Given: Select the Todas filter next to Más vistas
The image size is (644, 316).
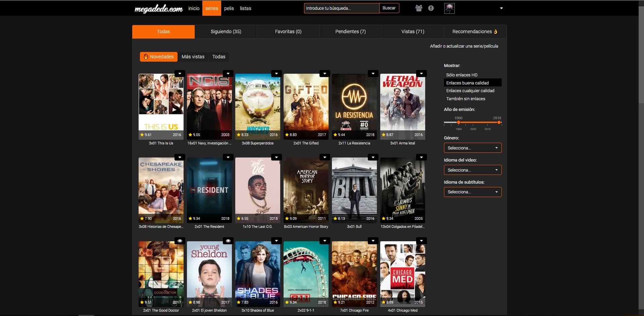Looking at the screenshot, I should pyautogui.click(x=219, y=57).
